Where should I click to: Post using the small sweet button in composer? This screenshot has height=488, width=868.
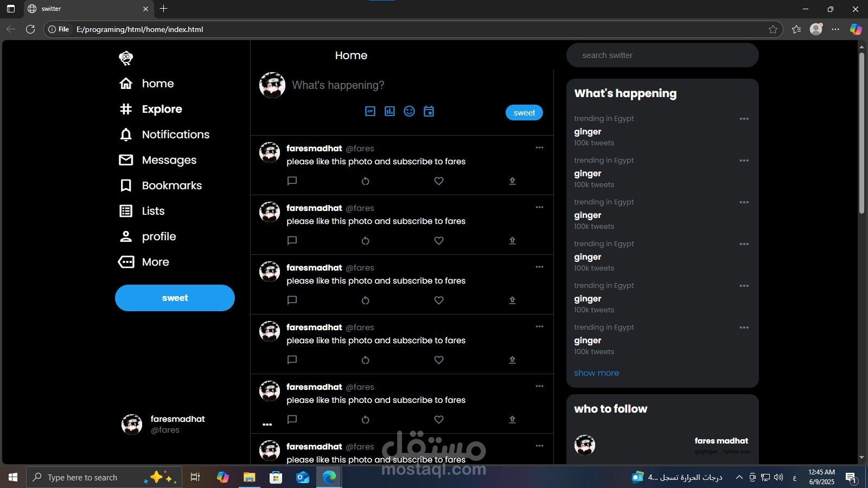tap(524, 113)
